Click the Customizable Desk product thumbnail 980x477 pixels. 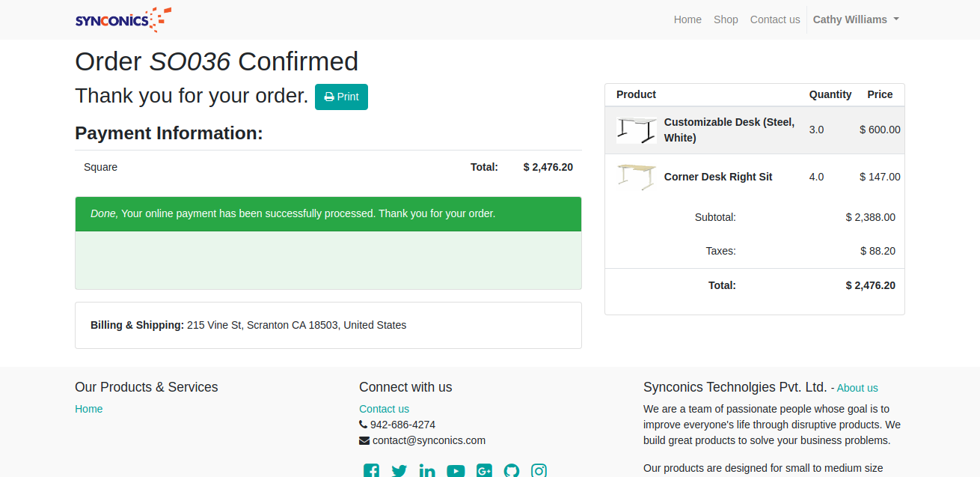tap(637, 130)
